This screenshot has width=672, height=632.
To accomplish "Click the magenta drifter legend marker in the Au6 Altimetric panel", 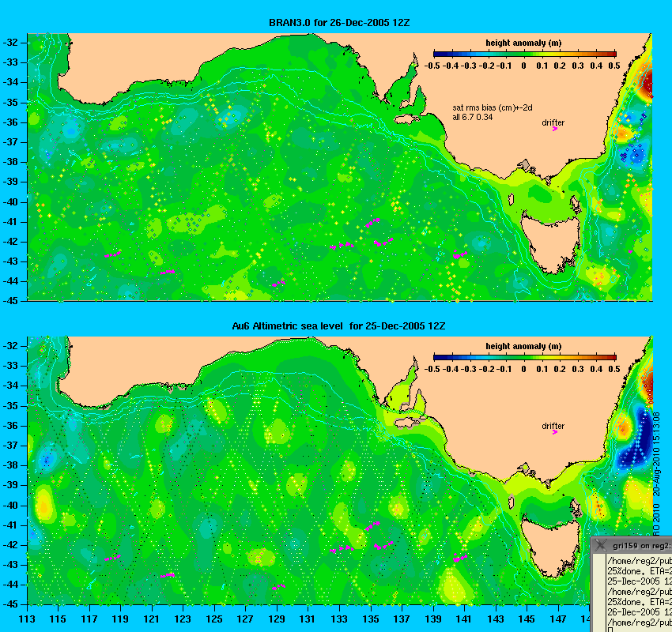I will click(x=554, y=432).
